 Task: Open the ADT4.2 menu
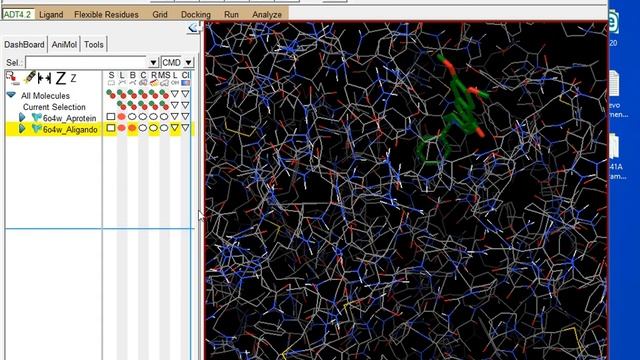(18, 14)
